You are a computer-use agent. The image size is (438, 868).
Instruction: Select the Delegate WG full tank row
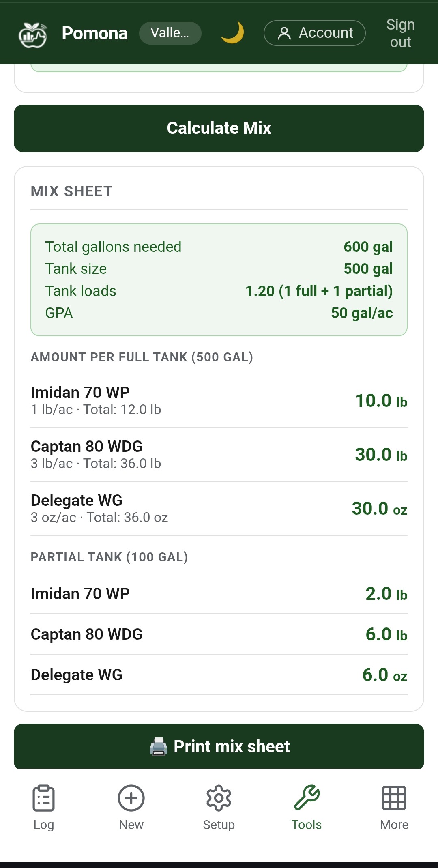pyautogui.click(x=219, y=508)
